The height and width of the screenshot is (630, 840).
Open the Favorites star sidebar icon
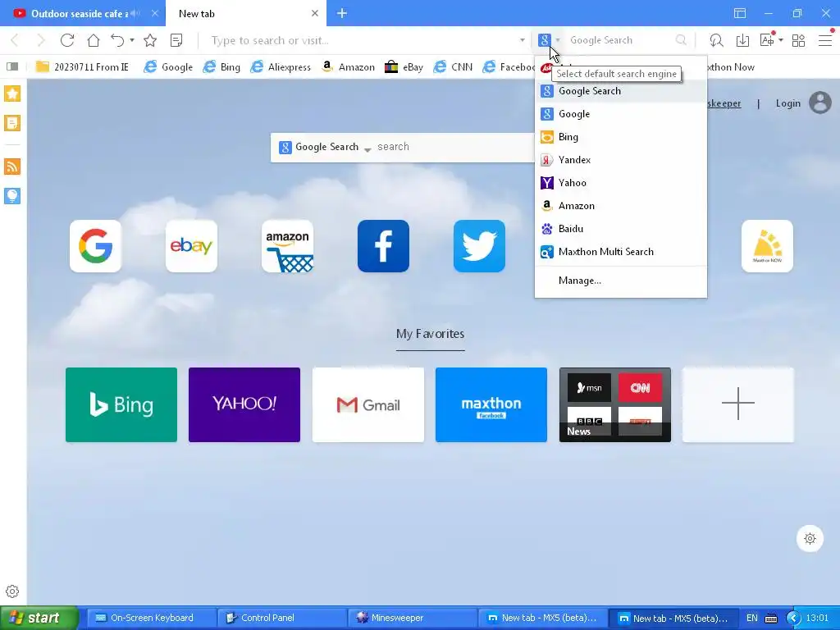click(12, 94)
